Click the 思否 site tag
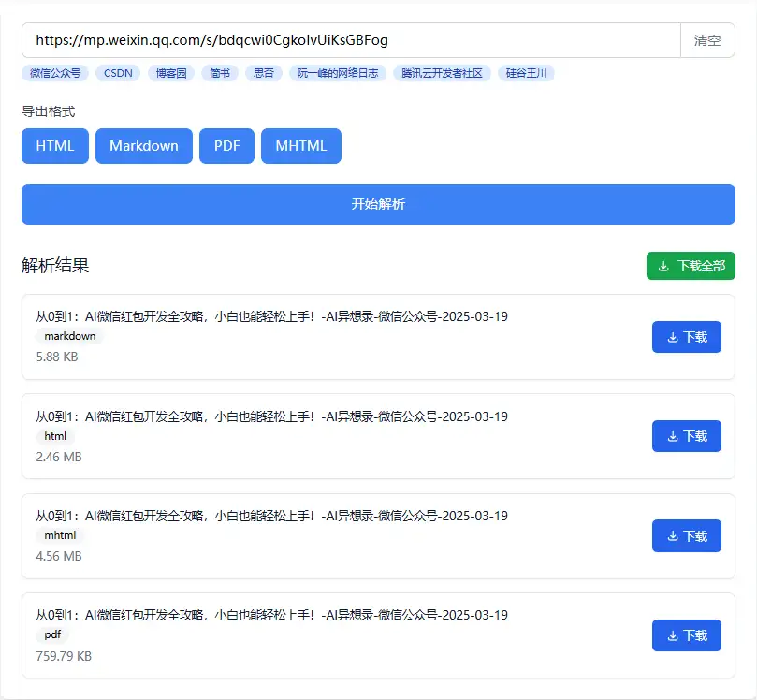Screen dimensions: 757x700 (263, 73)
